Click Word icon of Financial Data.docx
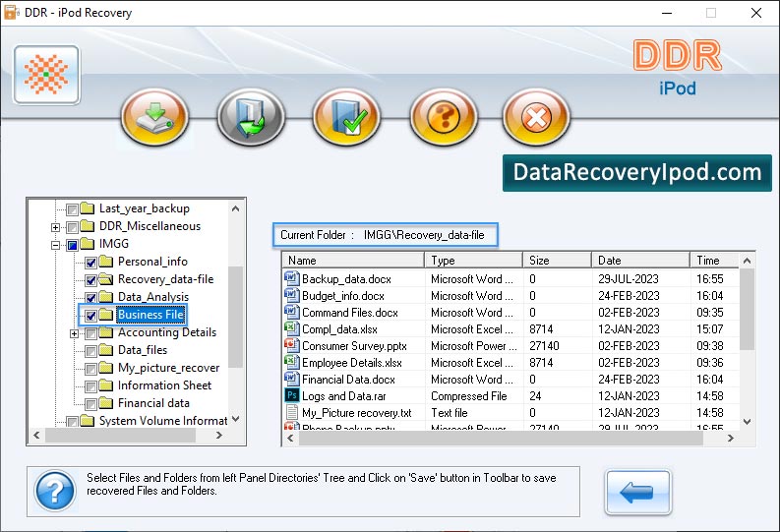780x532 pixels. tap(291, 379)
